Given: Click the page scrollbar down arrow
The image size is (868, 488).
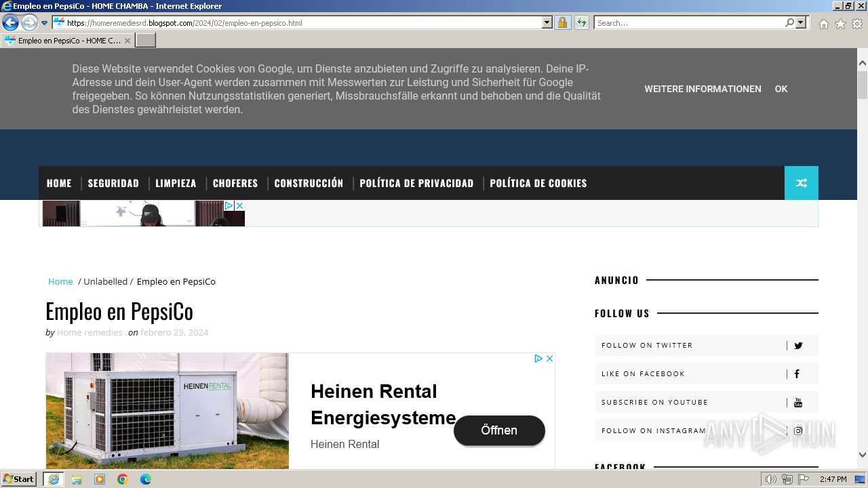Looking at the screenshot, I should tap(863, 455).
